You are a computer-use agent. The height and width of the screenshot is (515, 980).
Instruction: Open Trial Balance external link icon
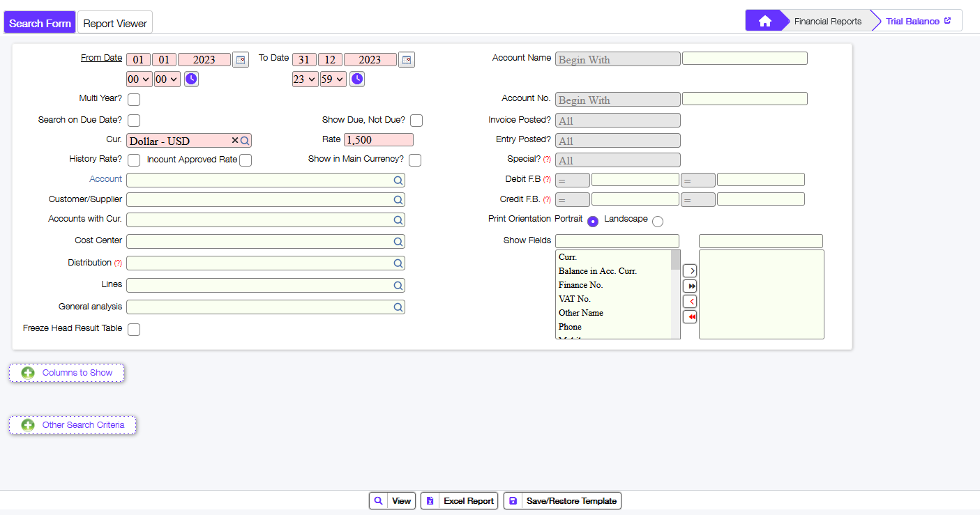click(947, 21)
